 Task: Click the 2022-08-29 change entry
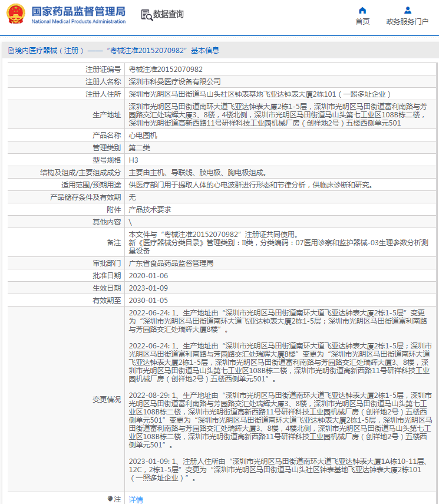[x=280, y=420]
